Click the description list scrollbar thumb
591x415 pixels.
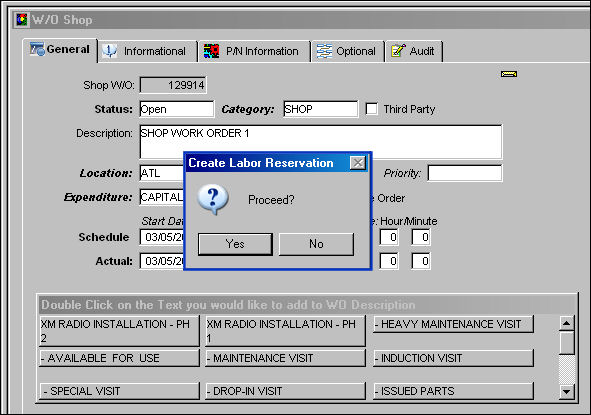pos(567,343)
